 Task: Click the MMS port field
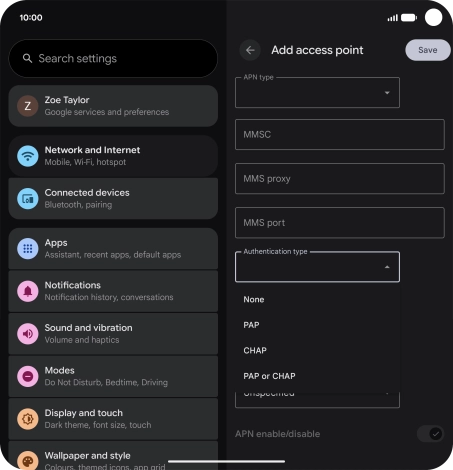[340, 223]
